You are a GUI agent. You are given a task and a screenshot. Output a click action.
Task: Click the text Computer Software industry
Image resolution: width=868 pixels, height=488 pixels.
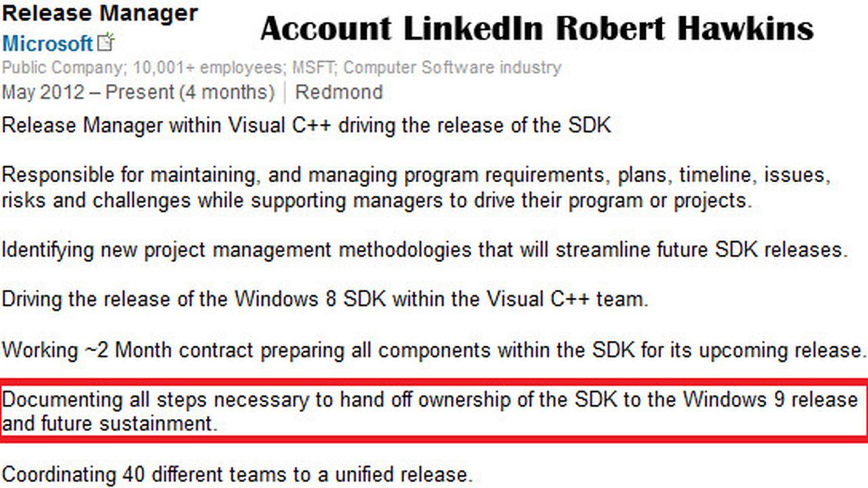tap(453, 68)
